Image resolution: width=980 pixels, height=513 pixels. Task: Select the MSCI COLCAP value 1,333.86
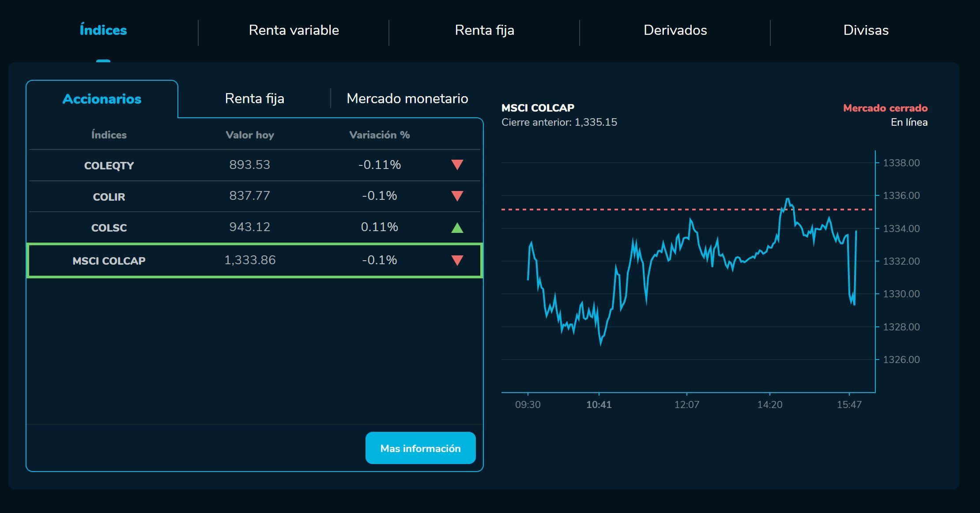tap(250, 261)
